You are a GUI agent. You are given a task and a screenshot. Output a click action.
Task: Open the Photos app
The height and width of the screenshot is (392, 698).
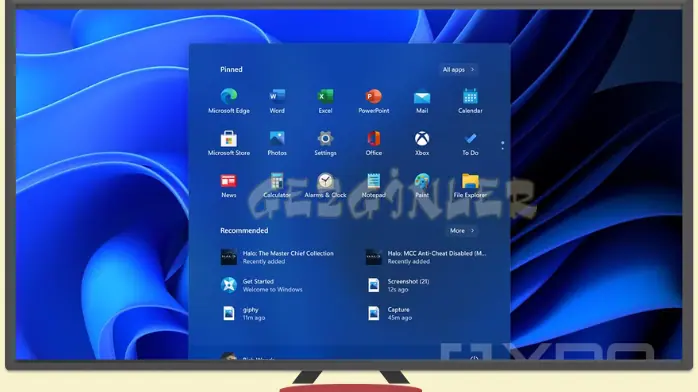tap(277, 143)
